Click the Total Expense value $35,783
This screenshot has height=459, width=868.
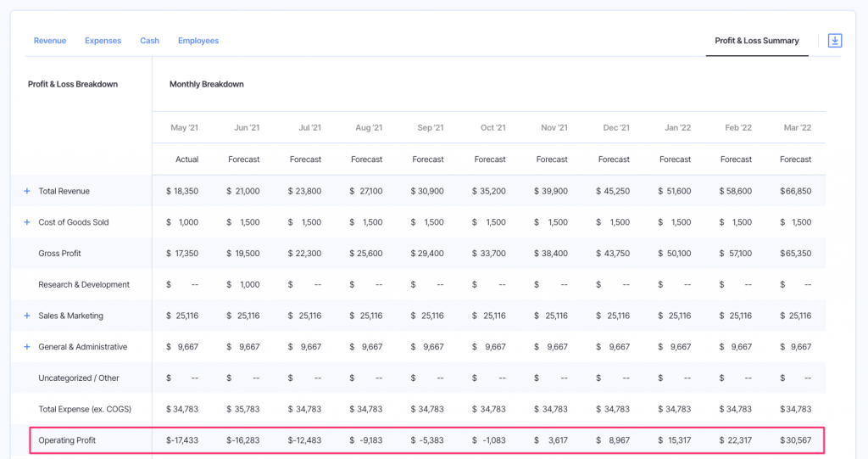click(x=243, y=409)
